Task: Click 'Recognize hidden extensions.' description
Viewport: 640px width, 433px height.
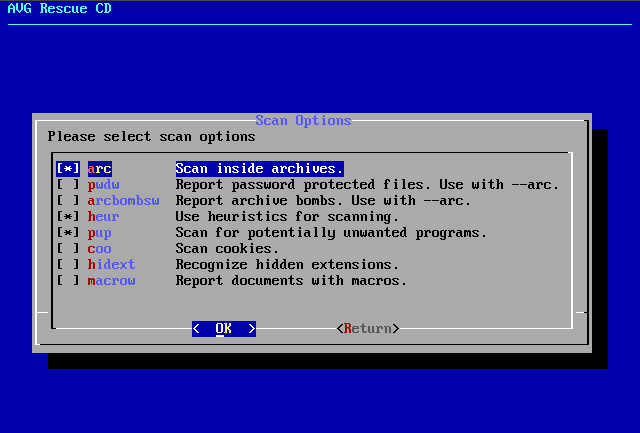Action: [x=287, y=264]
